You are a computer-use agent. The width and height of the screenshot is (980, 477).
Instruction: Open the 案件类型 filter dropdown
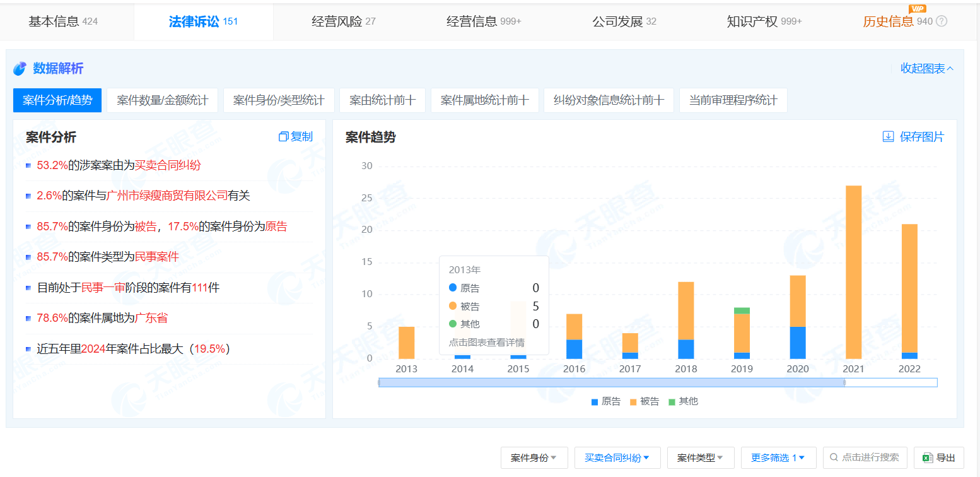[701, 458]
